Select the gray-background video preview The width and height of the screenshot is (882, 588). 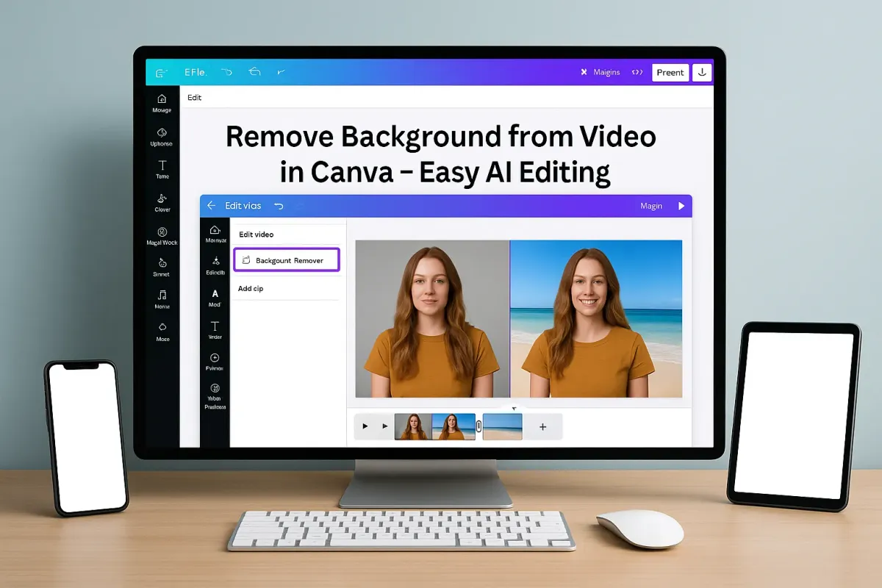coord(432,319)
